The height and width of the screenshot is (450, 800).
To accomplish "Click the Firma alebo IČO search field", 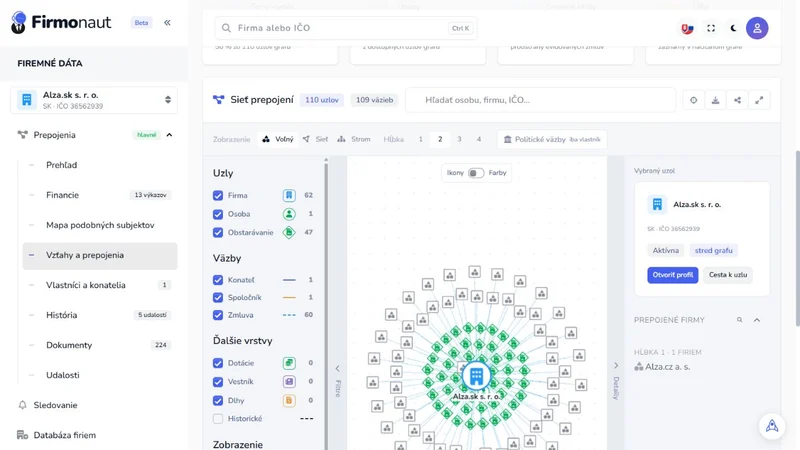I will point(346,28).
